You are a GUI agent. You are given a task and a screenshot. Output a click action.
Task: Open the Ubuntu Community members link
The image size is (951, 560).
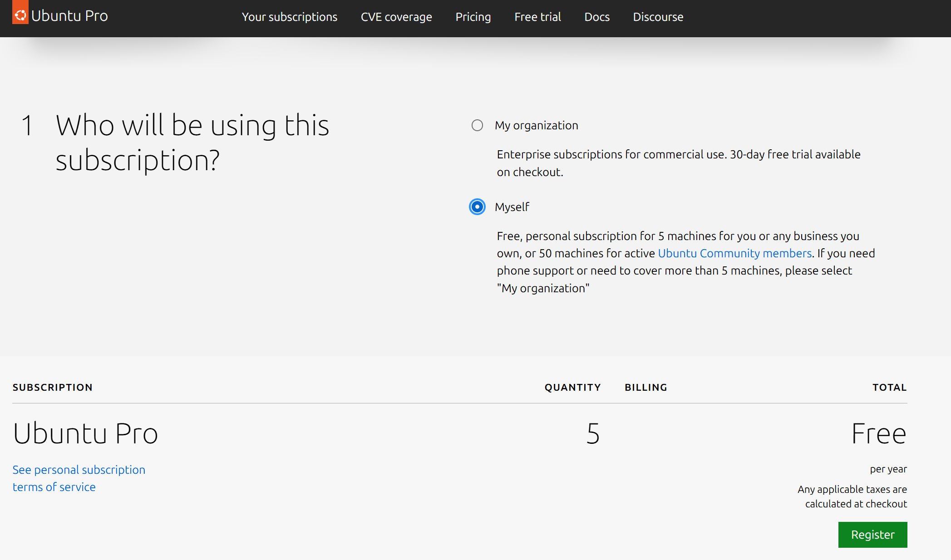coord(734,253)
